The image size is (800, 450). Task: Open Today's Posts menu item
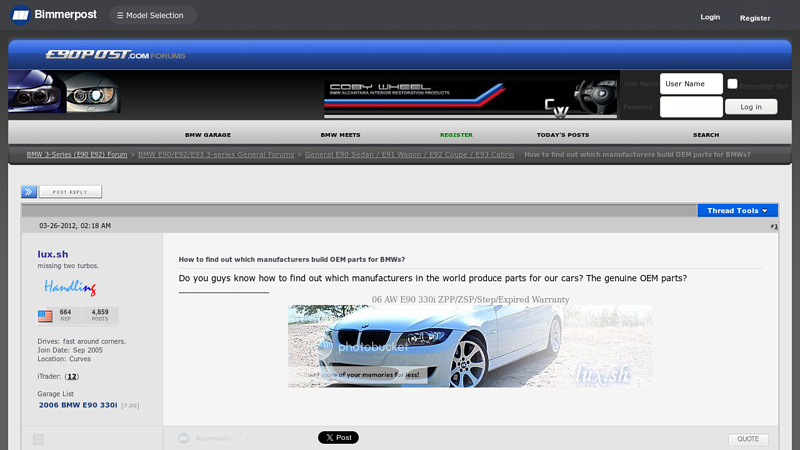563,135
